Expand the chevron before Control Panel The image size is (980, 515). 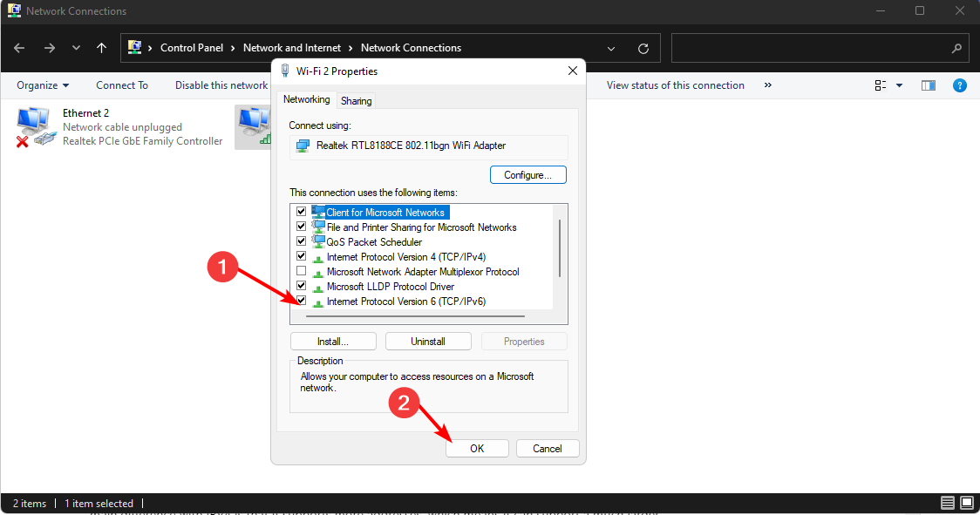(150, 48)
